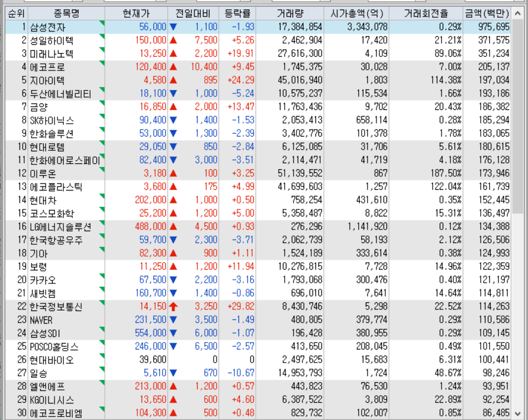Click 성일하이텍 price 150,000
This screenshot has width=528, height=420.
(151, 40)
